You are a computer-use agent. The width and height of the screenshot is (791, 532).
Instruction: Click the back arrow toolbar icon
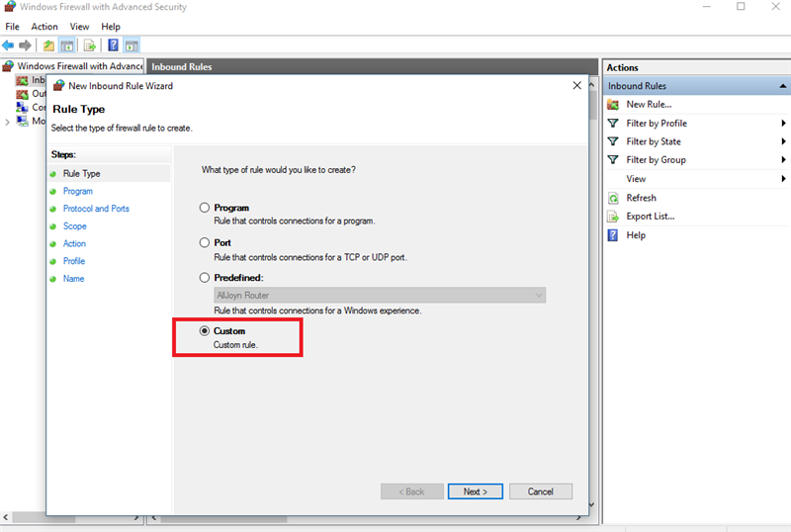coord(8,45)
